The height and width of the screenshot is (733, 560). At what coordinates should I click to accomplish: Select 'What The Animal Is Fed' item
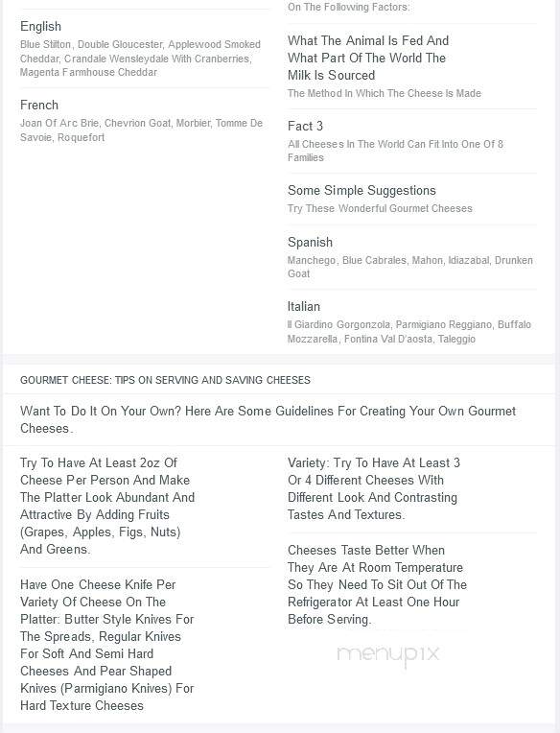368,58
